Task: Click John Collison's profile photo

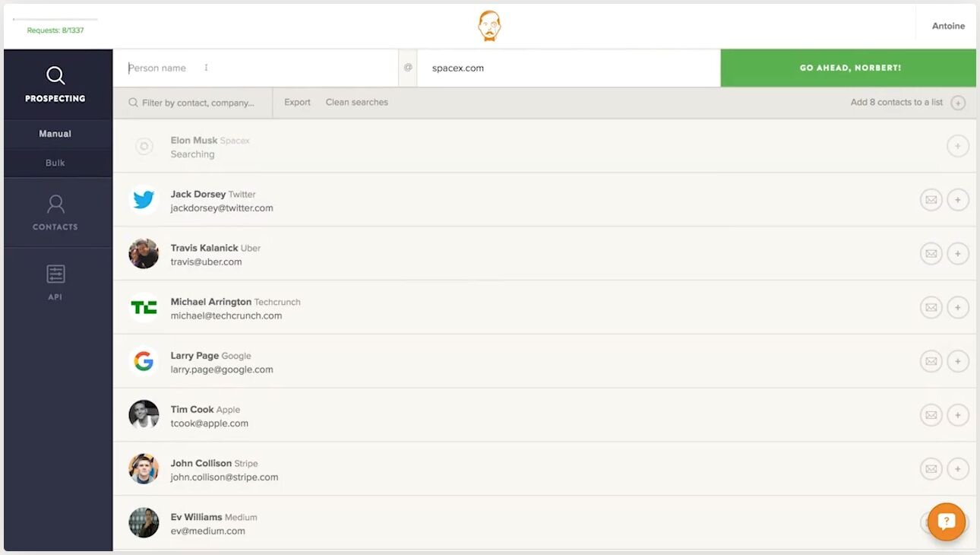Action: pos(144,469)
